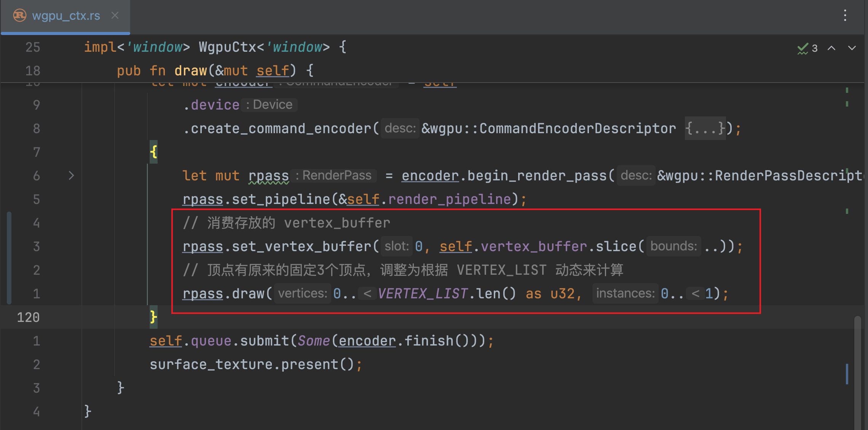The image size is (868, 430).
Task: Click the Rust file icon on wgpu_ctx.rs tab
Action: tap(19, 16)
